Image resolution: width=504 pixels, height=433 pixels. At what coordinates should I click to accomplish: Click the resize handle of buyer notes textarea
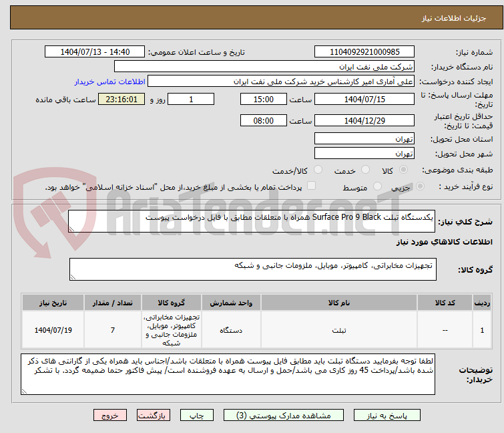24,391
